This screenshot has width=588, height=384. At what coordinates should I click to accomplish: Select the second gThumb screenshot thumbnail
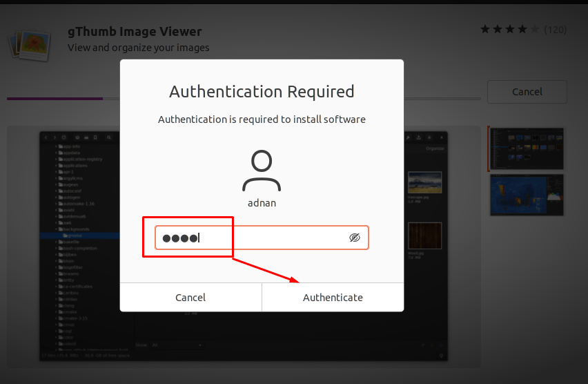tap(527, 195)
